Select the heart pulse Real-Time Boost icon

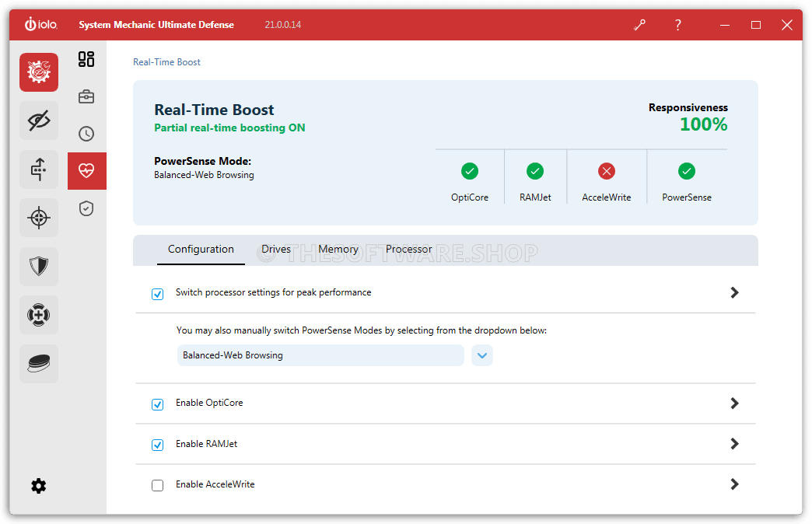(x=86, y=171)
